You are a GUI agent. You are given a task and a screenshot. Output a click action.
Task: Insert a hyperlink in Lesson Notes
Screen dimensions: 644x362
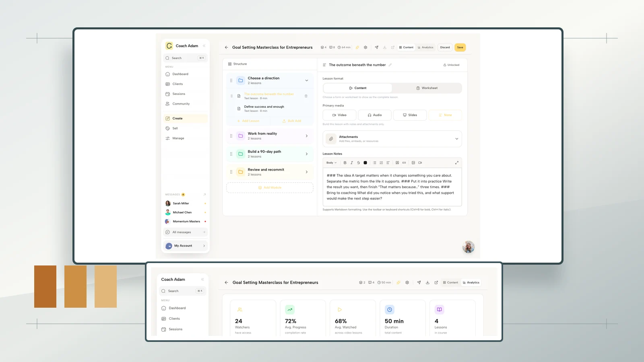pos(404,163)
